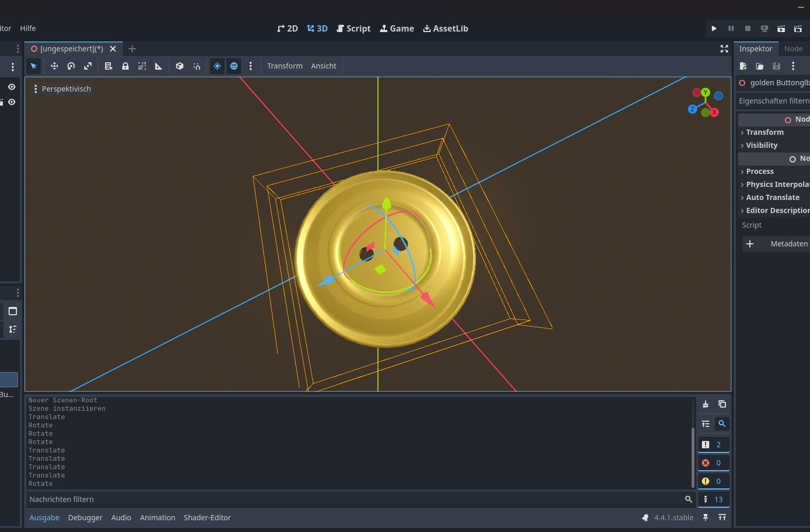The image size is (810, 532).
Task: Toggle the snap mode icon
Action: (x=197, y=66)
